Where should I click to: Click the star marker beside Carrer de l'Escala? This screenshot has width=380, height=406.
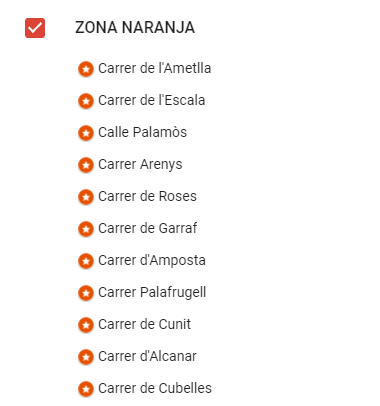[x=86, y=101]
